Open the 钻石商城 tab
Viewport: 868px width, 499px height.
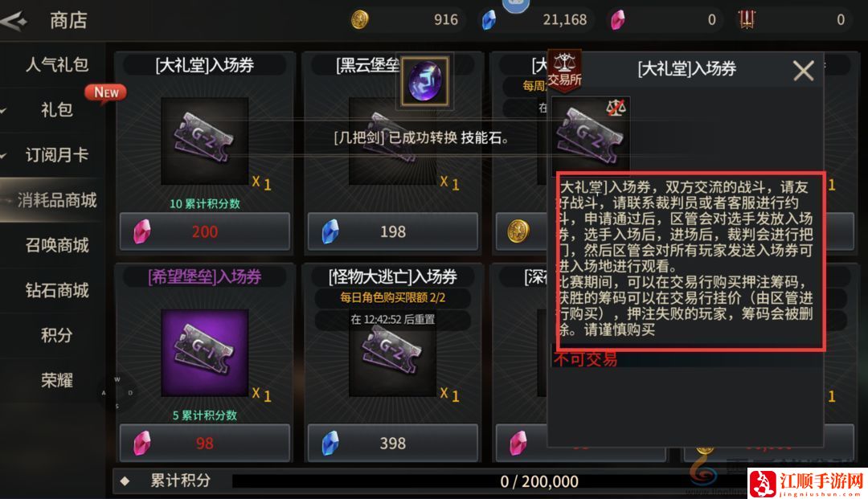click(55, 290)
